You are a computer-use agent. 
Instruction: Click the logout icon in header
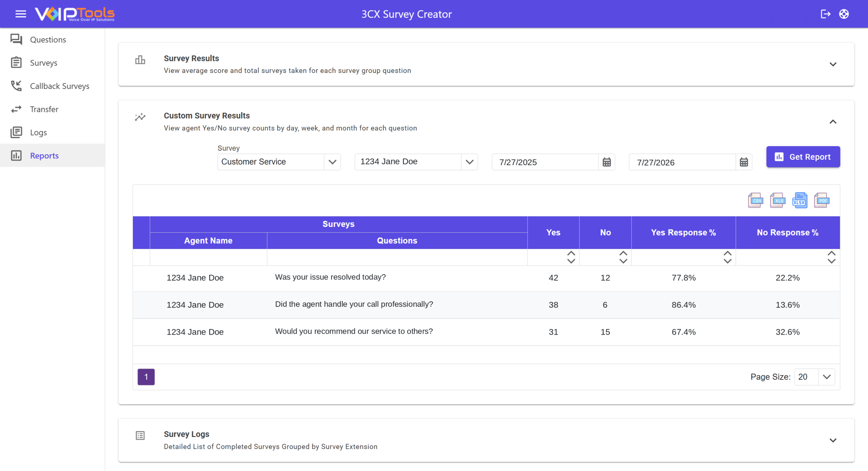coord(825,14)
